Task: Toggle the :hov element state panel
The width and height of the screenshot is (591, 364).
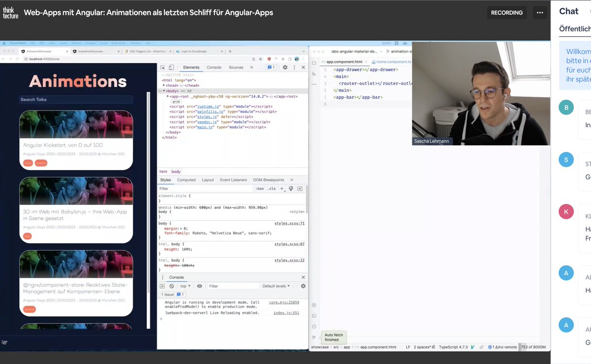Action: 260,189
